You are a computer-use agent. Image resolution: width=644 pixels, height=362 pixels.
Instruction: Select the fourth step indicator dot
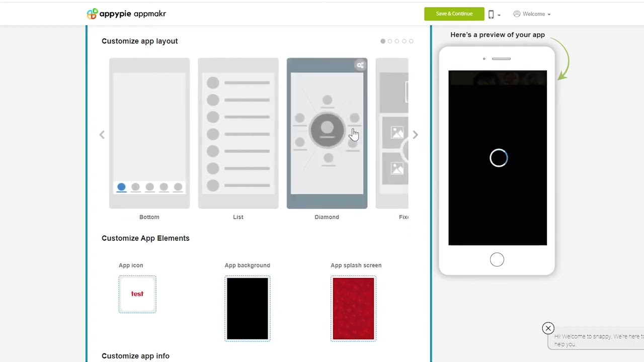click(404, 41)
